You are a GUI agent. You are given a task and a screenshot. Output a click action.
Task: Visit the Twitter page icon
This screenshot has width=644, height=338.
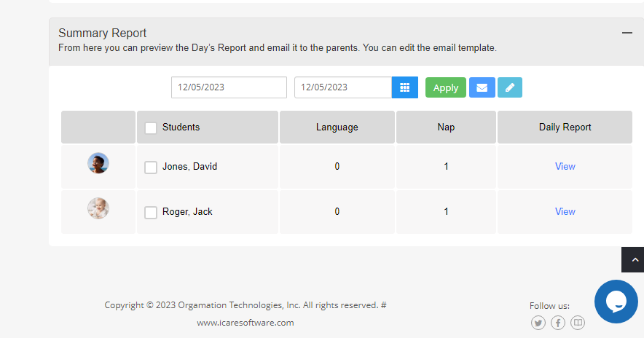tap(538, 323)
